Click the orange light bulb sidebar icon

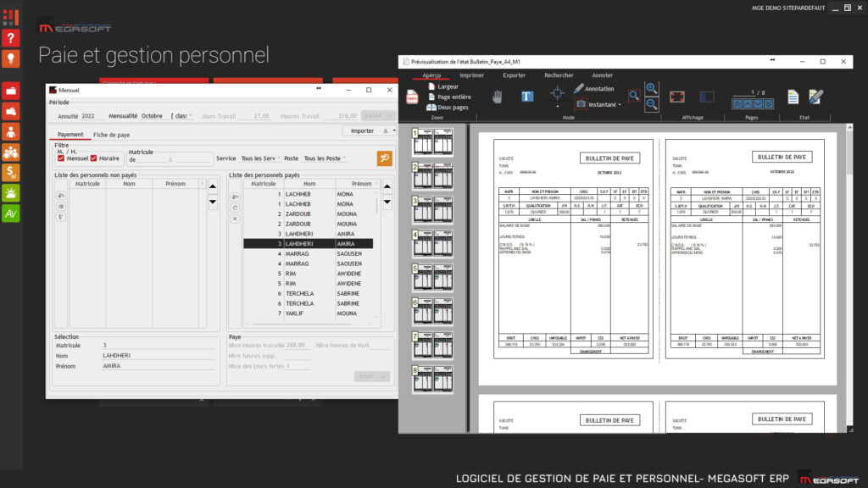click(10, 58)
